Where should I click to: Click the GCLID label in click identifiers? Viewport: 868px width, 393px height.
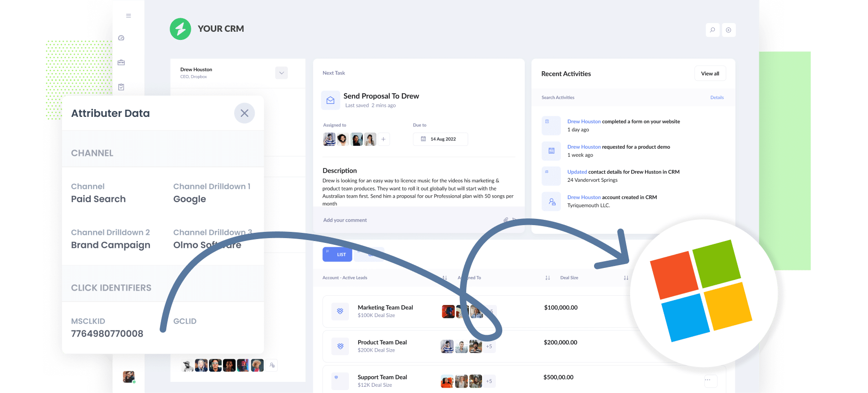coord(185,321)
